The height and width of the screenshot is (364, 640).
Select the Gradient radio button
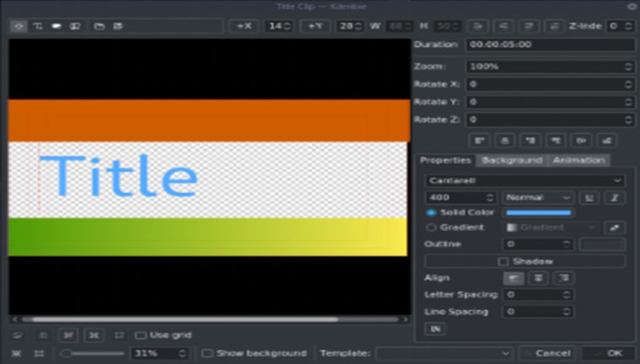click(431, 227)
